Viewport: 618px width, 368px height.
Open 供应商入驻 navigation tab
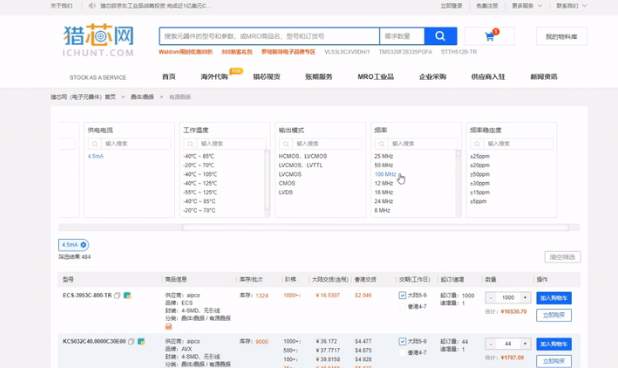(x=488, y=76)
